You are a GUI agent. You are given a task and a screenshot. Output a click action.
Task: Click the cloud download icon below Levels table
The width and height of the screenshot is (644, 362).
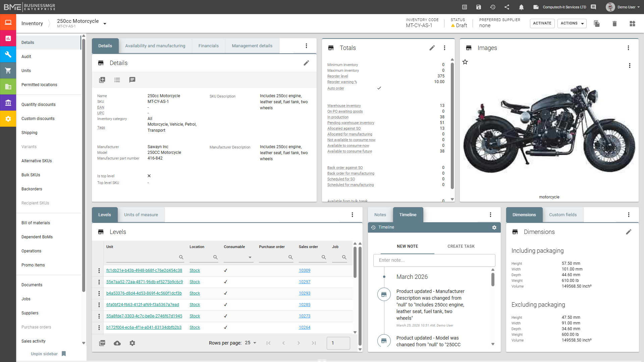(x=117, y=343)
